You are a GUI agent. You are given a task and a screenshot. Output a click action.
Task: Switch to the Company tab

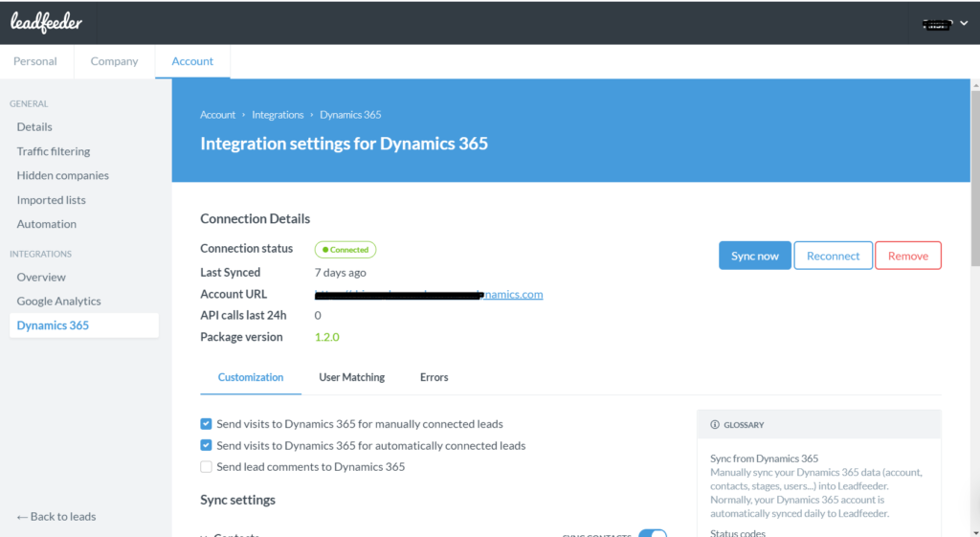pyautogui.click(x=114, y=61)
